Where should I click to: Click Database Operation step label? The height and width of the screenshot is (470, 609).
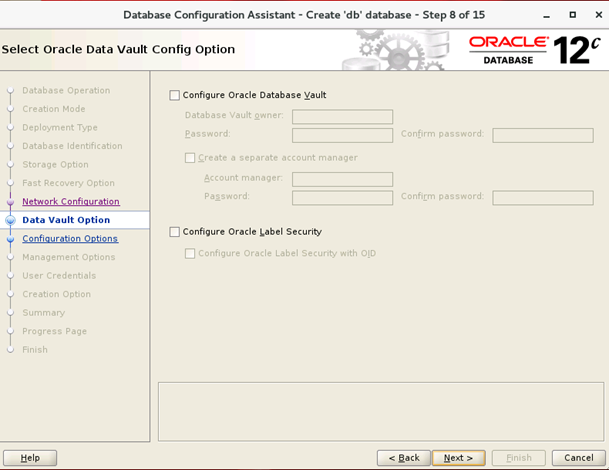tap(66, 91)
